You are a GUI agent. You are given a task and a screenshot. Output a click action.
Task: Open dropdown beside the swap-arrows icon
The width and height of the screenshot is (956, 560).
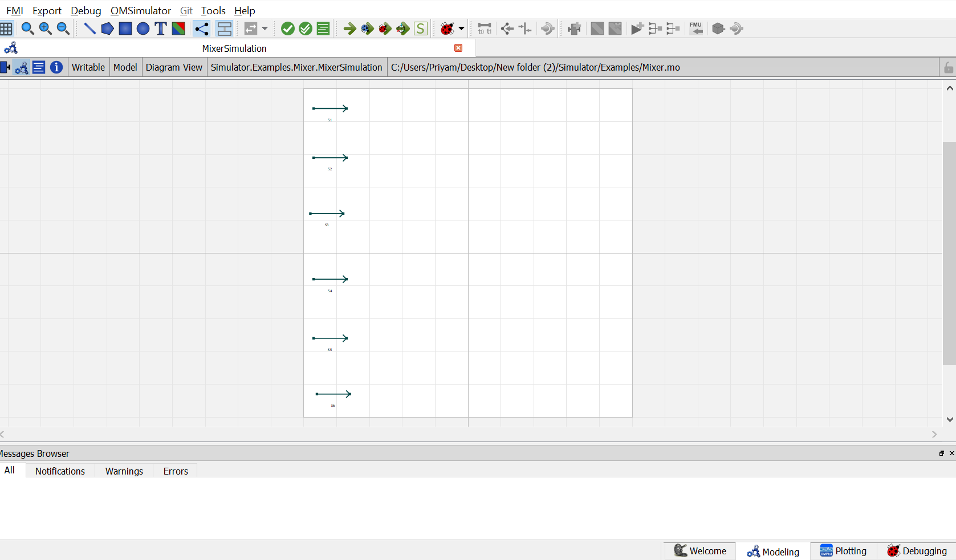(265, 28)
